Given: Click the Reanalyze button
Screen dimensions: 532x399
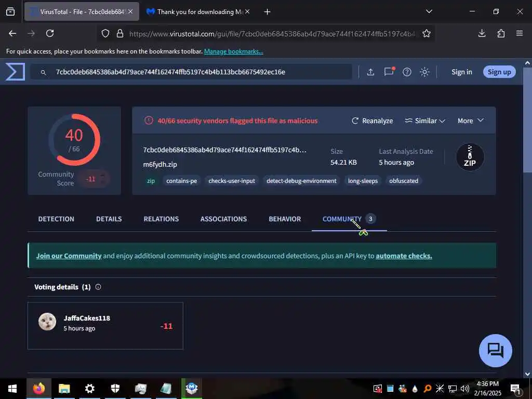Looking at the screenshot, I should (x=372, y=121).
